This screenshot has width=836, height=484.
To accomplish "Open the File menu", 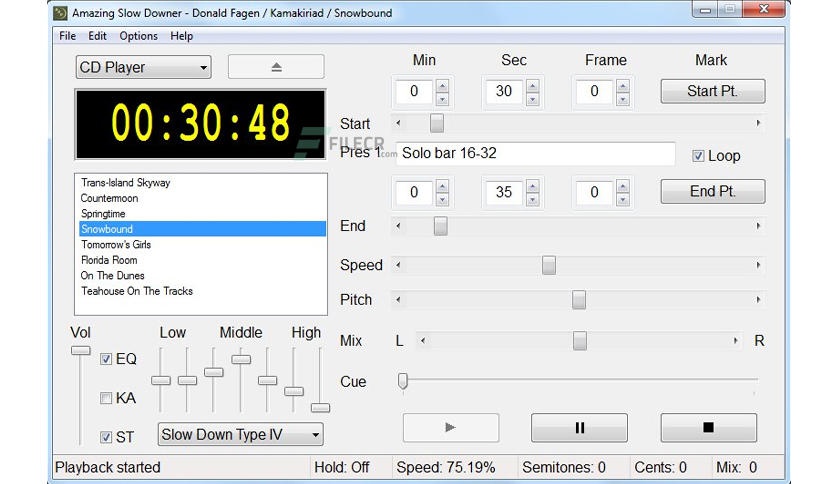I will (67, 36).
